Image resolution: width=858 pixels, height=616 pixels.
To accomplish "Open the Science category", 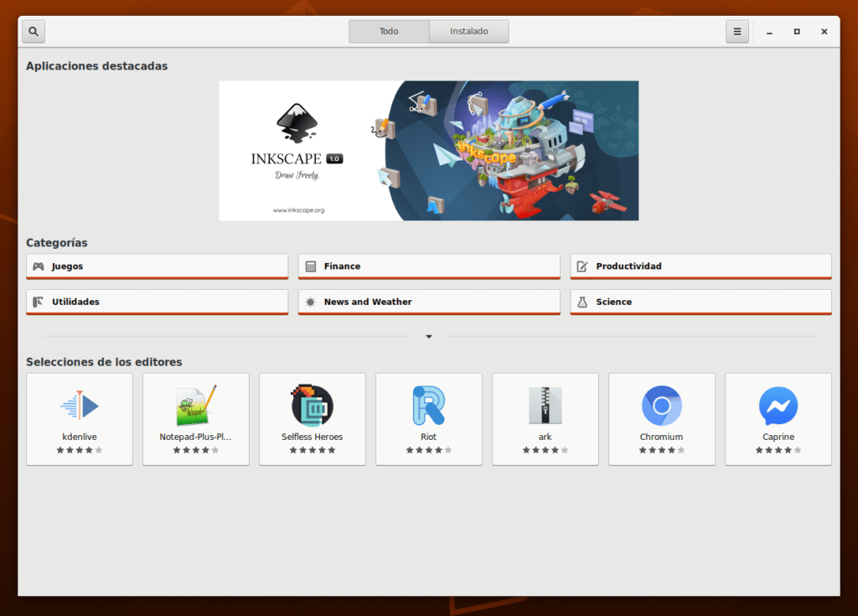I will pyautogui.click(x=700, y=302).
